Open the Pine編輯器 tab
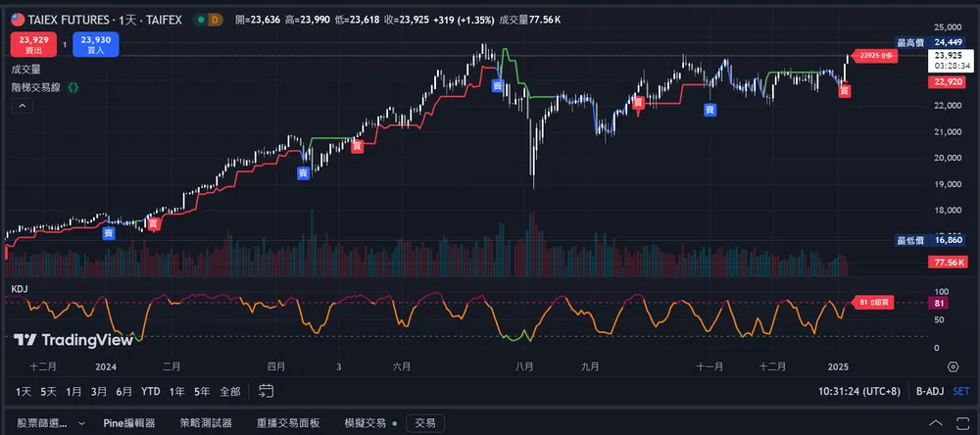Viewport: 980px width, 435px height. [x=128, y=423]
